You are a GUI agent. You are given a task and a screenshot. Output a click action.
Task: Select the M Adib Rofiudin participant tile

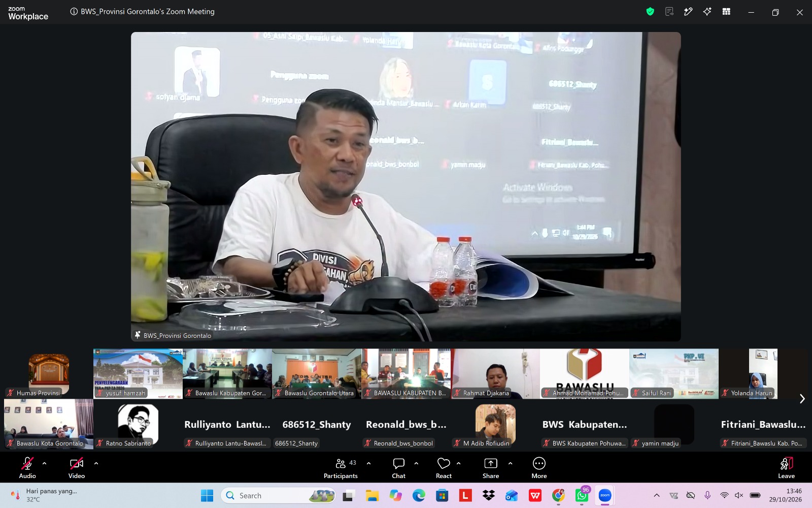click(x=495, y=424)
